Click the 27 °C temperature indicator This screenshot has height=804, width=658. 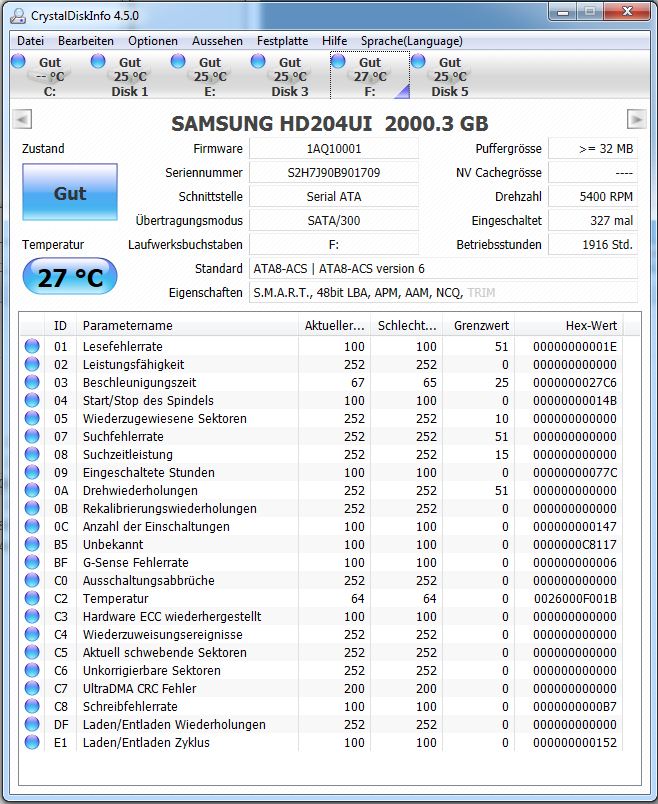tap(70, 277)
